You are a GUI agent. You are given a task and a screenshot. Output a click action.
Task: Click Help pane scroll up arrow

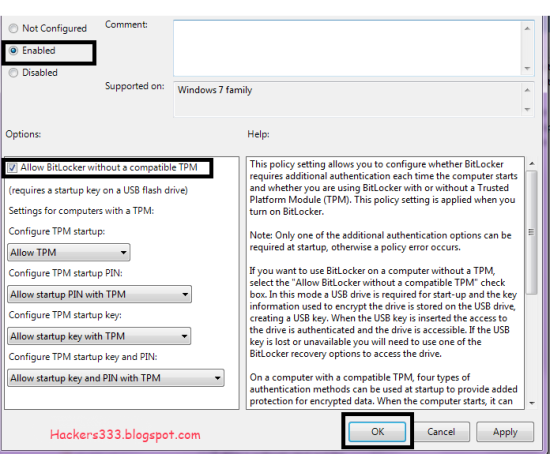[x=532, y=163]
